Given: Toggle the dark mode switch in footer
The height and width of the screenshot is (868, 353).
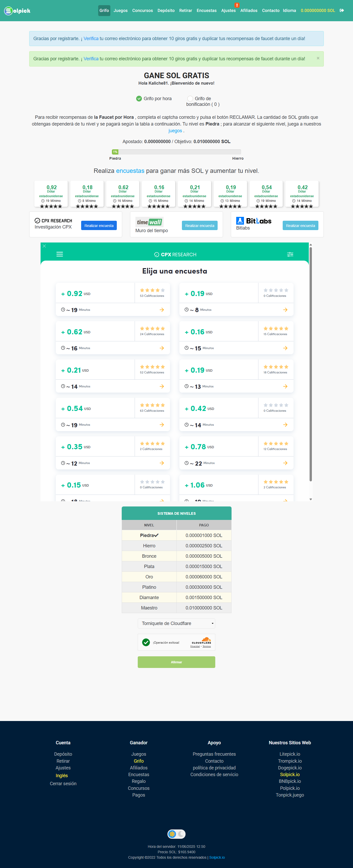Looking at the screenshot, I should click(176, 834).
